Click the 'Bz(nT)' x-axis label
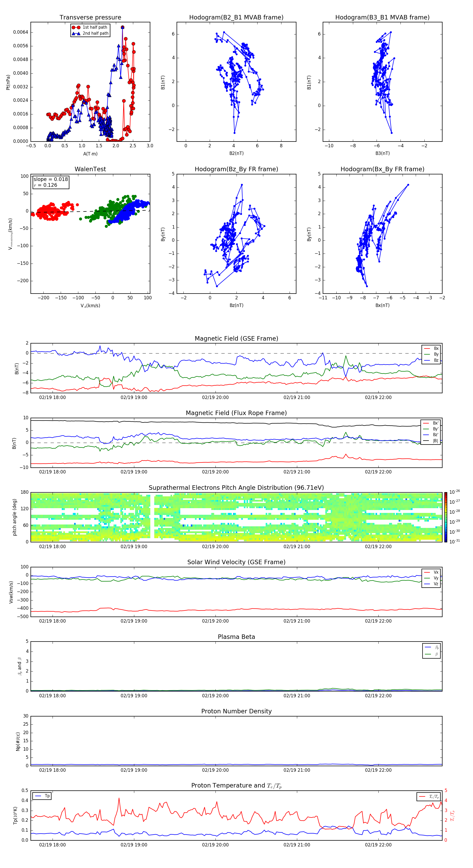473x868 pixels. point(236,305)
